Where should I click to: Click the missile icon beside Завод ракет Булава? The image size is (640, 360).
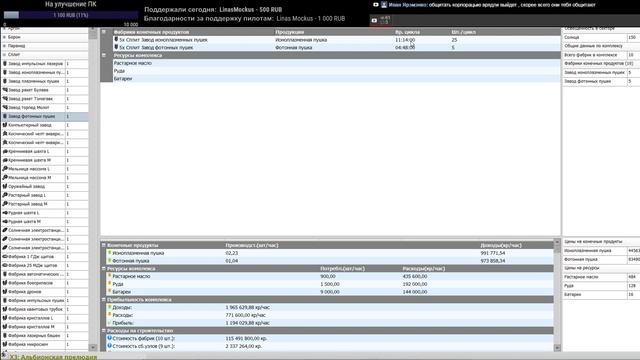click(5, 90)
